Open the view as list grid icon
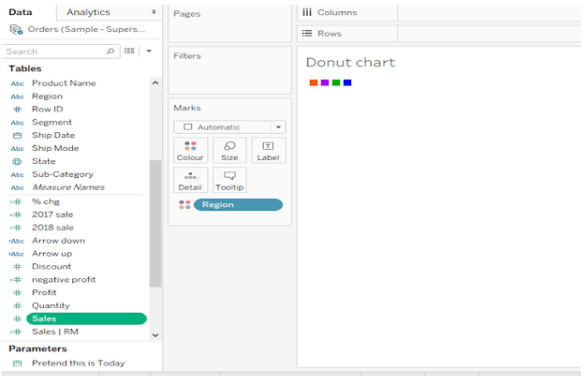588x385 pixels. [x=129, y=51]
